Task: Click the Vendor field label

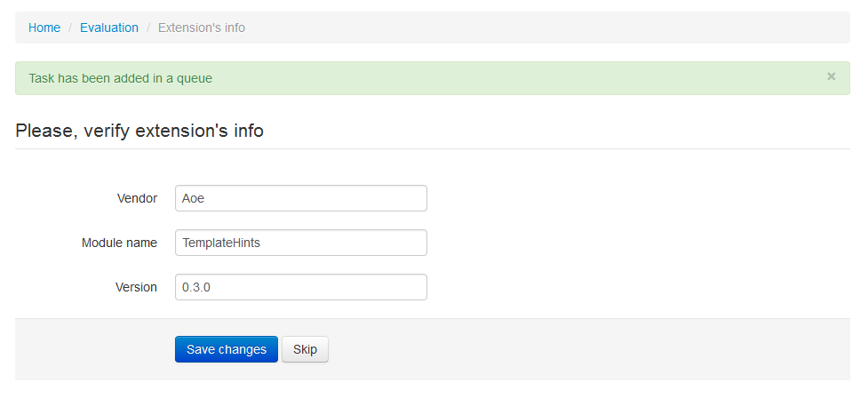Action: (138, 198)
